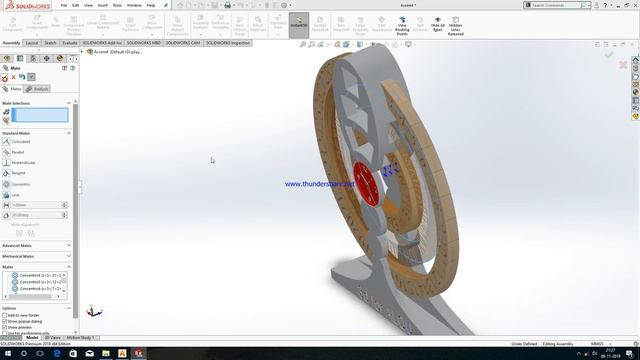
Task: Open the task pane Home icon
Action: click(636, 60)
